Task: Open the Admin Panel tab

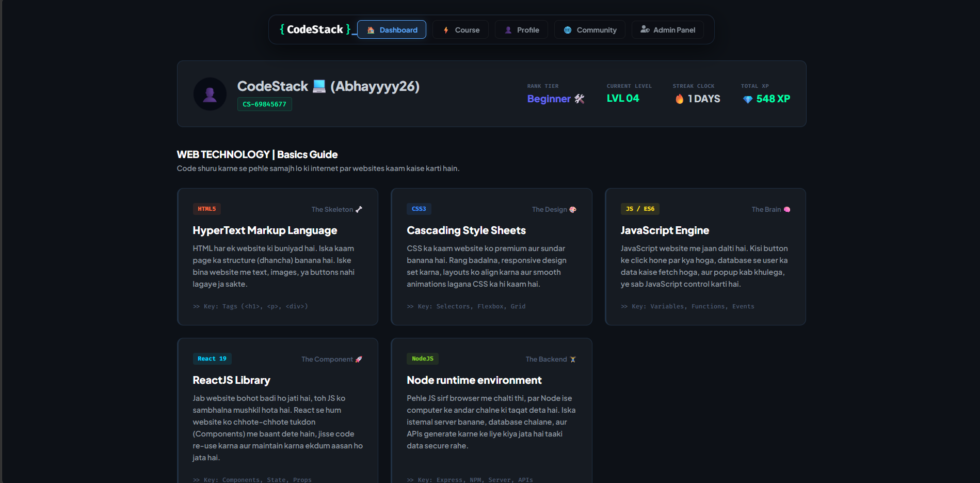Action: click(667, 29)
